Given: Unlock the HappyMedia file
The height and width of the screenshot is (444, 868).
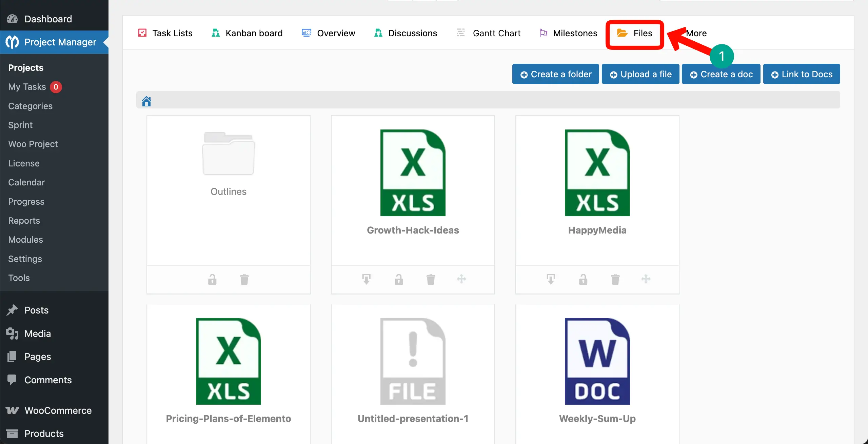Looking at the screenshot, I should (583, 279).
